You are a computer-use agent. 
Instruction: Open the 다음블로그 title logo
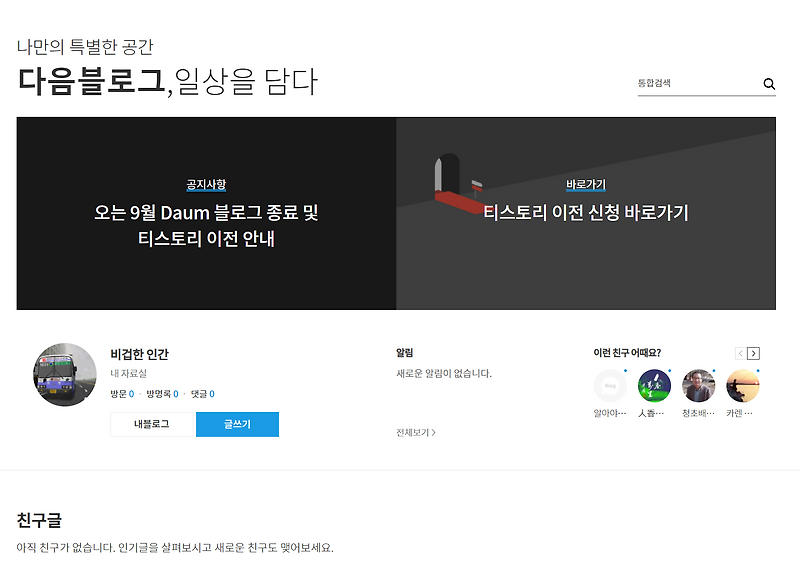point(91,81)
